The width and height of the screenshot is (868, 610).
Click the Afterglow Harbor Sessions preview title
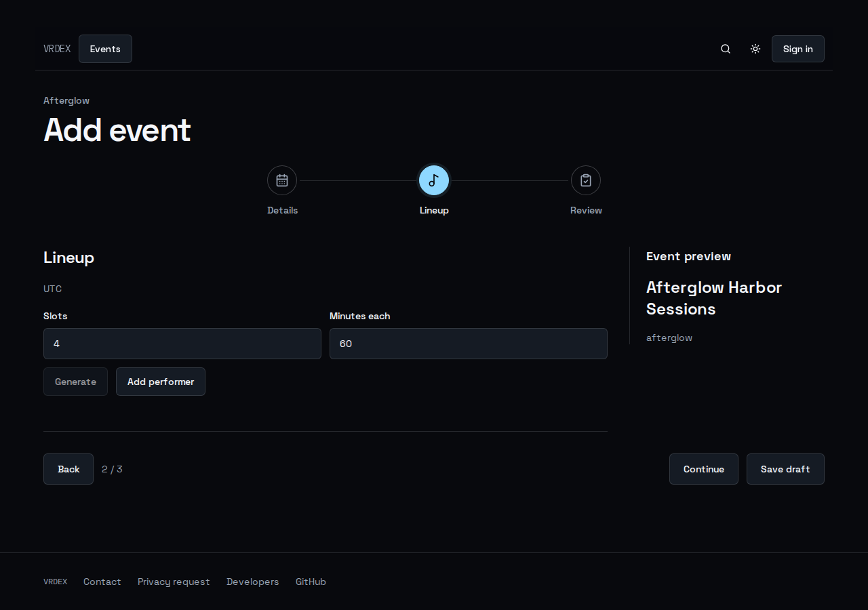pyautogui.click(x=714, y=298)
